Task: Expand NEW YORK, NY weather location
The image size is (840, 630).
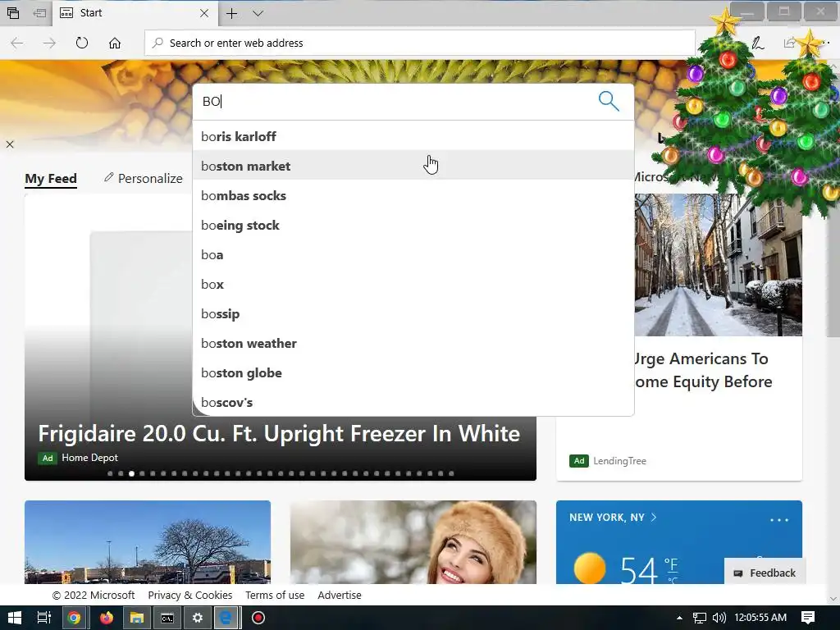Action: click(613, 518)
